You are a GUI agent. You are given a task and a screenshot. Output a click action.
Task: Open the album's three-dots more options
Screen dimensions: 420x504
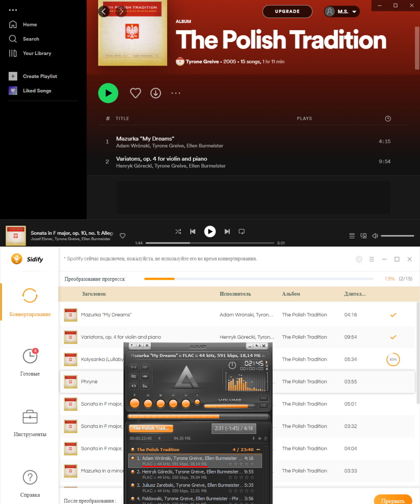click(176, 93)
